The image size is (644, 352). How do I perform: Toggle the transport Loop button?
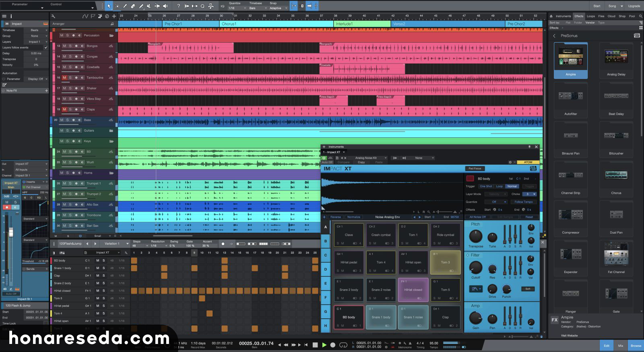tap(343, 345)
